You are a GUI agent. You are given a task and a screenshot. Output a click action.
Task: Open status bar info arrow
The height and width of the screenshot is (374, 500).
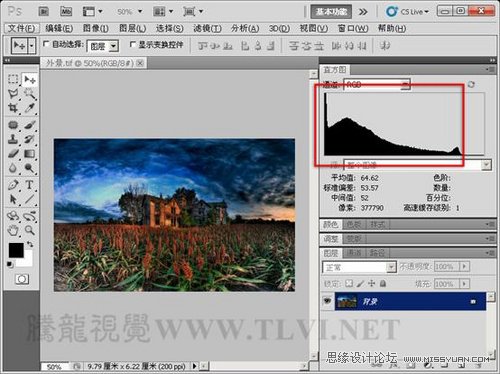pos(195,366)
